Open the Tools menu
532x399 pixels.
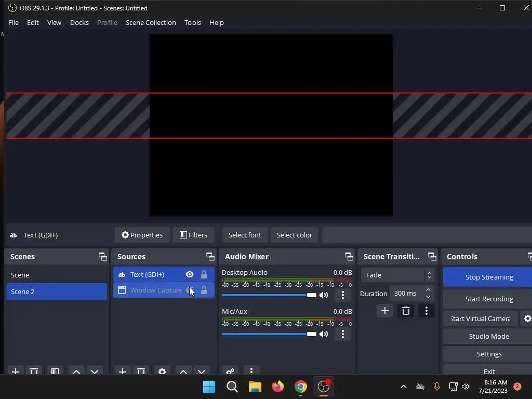click(x=192, y=22)
